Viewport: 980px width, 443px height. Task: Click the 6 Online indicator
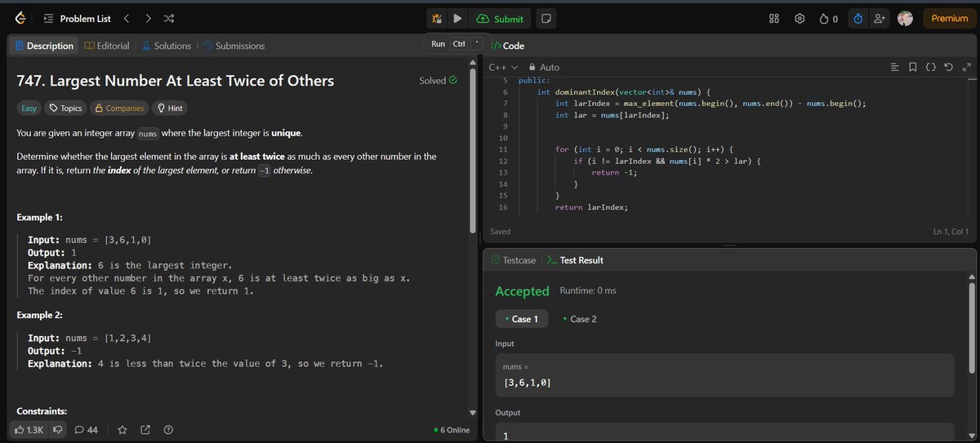click(x=452, y=430)
